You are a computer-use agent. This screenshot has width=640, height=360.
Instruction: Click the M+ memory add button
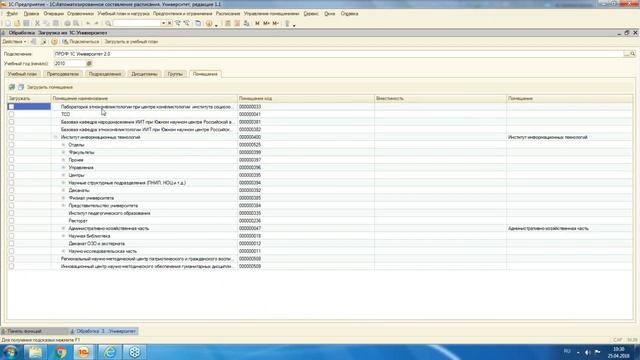pos(266,23)
